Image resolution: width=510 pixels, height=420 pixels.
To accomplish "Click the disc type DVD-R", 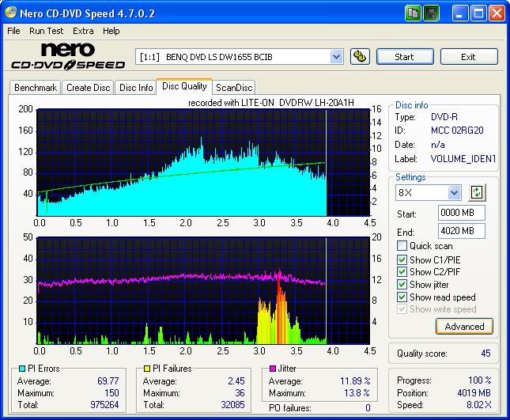I will tap(444, 117).
